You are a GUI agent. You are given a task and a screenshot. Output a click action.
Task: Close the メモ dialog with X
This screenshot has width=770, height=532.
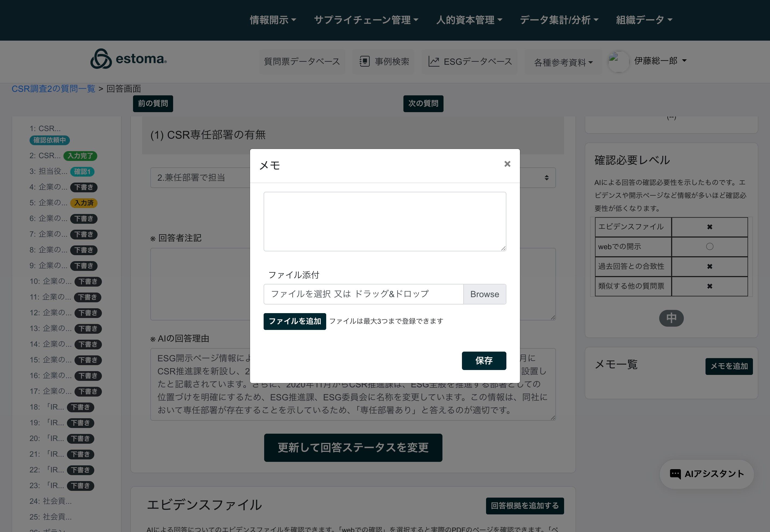pyautogui.click(x=507, y=164)
